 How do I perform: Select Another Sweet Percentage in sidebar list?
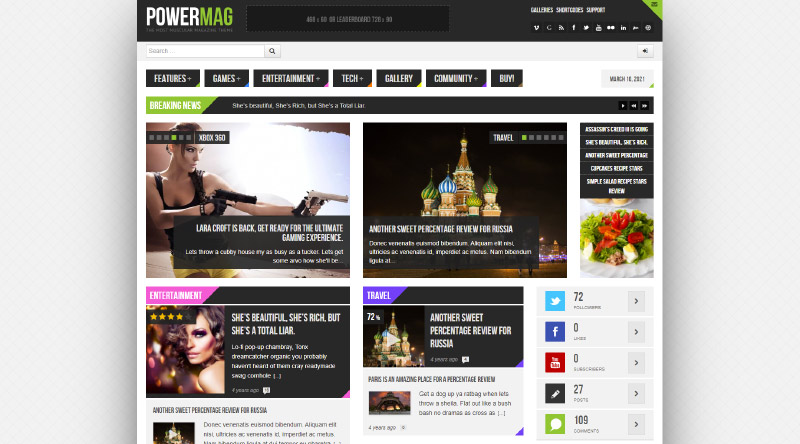[616, 155]
